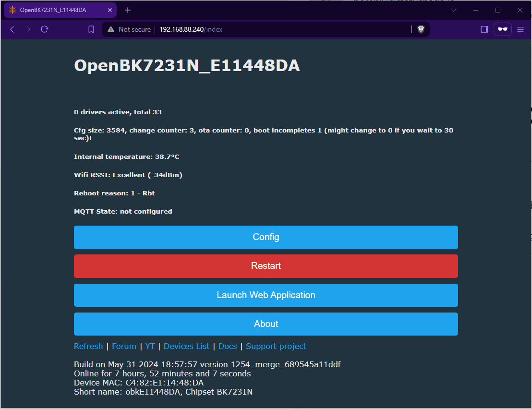
Task: Click the 'Internal temperature: 38.7°C' line
Action: (127, 156)
